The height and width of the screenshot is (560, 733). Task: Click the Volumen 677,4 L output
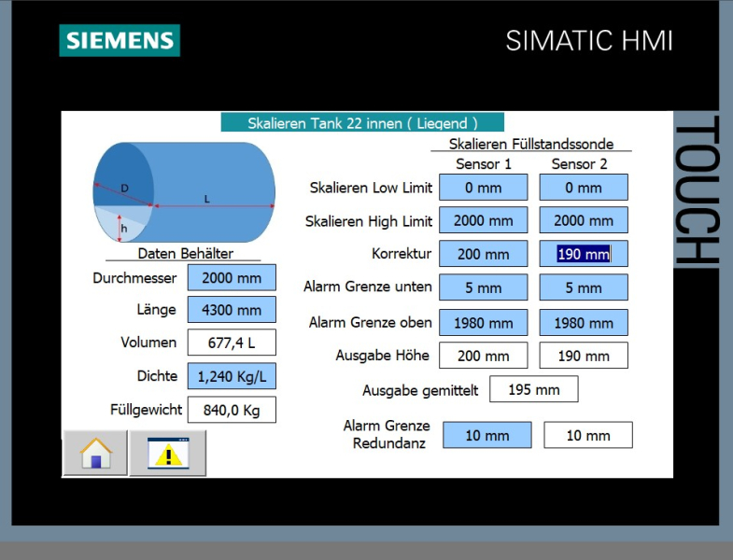coord(232,343)
